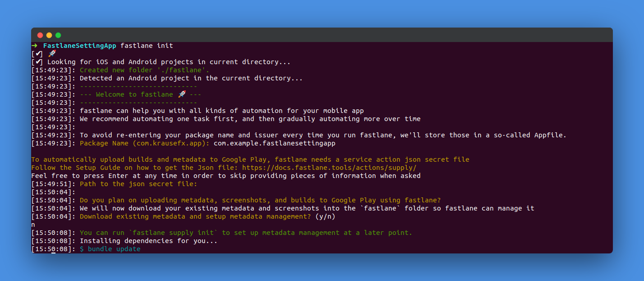
Task: Click the 'fastlane init' command text
Action: (x=147, y=46)
